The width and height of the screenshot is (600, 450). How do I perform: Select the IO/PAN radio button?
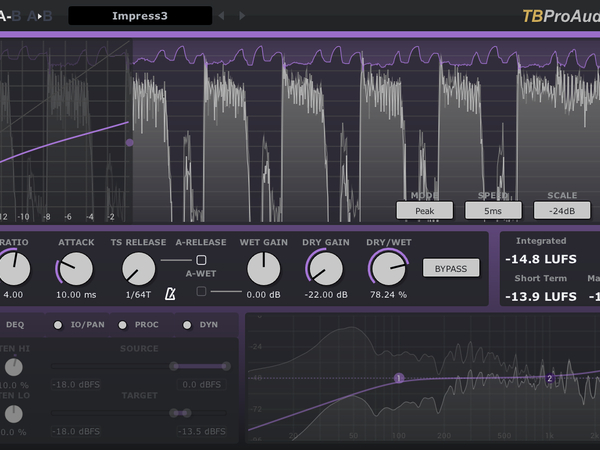(x=58, y=325)
